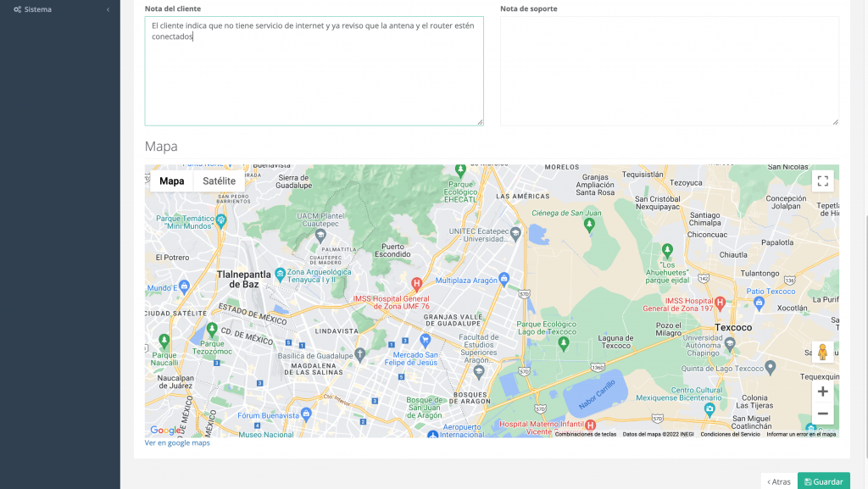This screenshot has height=489, width=868.
Task: Click the Chiconcuac town label
Action: (x=707, y=235)
